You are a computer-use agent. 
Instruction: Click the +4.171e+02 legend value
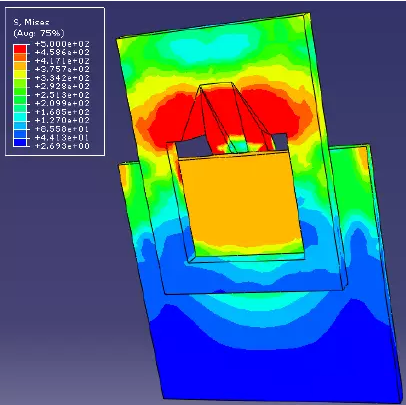click(x=62, y=61)
